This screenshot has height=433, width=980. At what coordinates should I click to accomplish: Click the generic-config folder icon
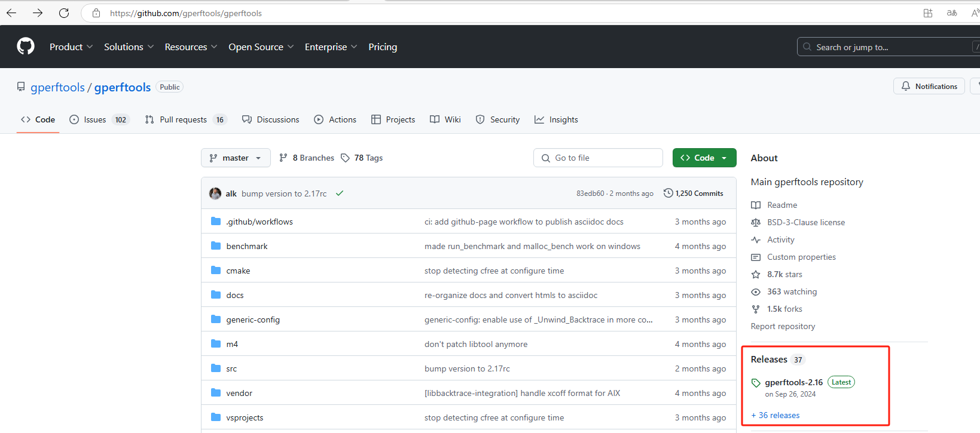click(216, 320)
